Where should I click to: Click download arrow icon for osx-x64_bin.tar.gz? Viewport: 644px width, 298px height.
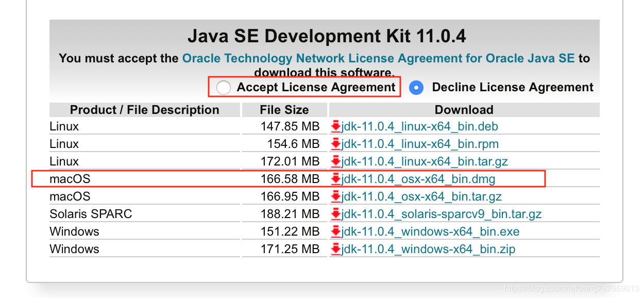[336, 196]
